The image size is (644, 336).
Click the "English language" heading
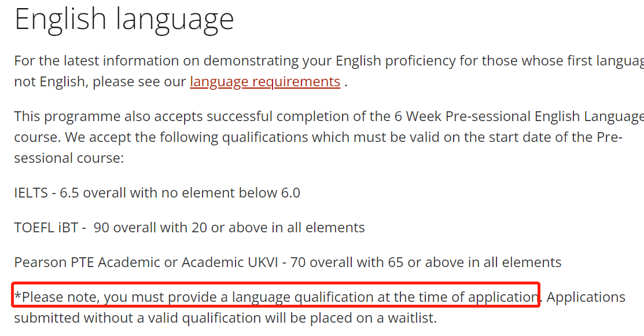[x=124, y=19]
